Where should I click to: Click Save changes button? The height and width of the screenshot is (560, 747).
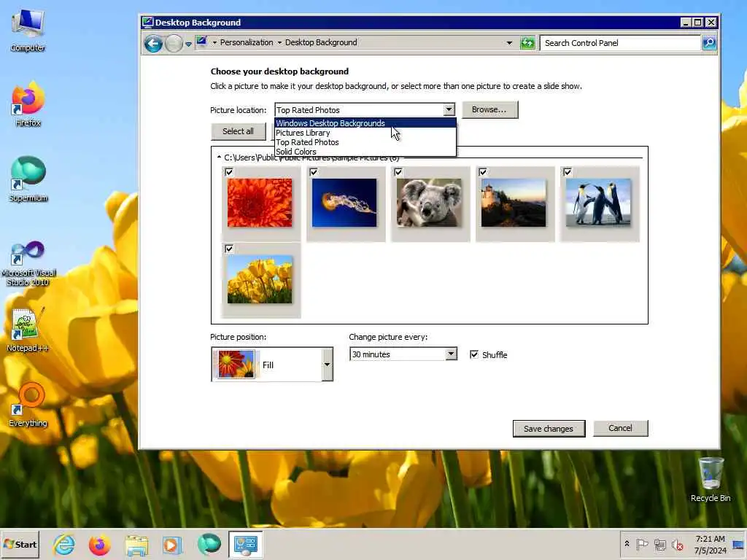point(549,429)
